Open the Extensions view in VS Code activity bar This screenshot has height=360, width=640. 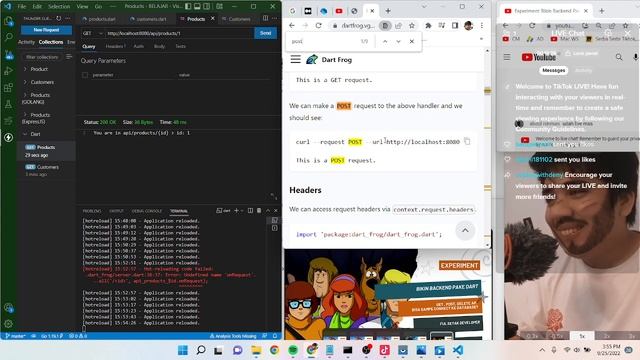[x=9, y=88]
